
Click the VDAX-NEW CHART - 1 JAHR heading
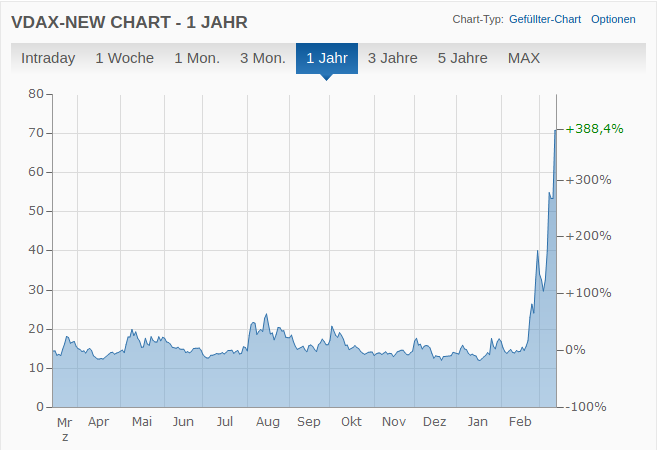point(129,22)
